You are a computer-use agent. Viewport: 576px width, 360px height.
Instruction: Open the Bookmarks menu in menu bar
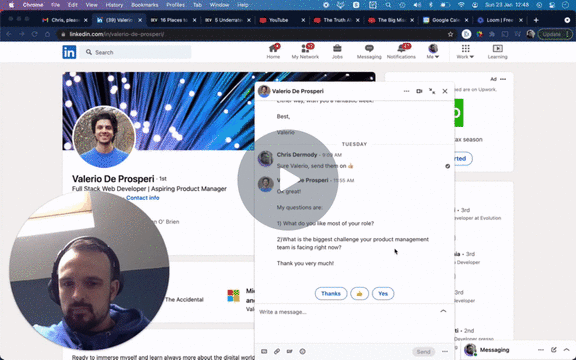pos(145,5)
